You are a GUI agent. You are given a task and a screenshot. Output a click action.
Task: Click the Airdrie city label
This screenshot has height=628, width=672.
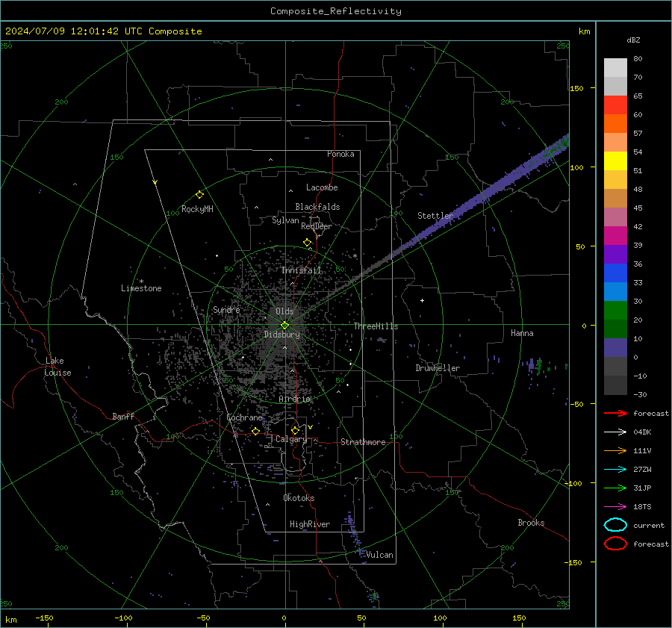tap(294, 399)
